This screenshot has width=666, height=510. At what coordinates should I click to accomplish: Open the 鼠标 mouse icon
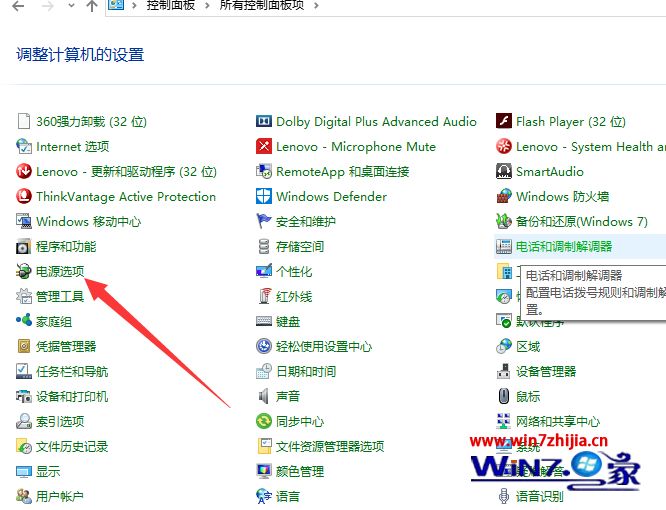click(504, 396)
